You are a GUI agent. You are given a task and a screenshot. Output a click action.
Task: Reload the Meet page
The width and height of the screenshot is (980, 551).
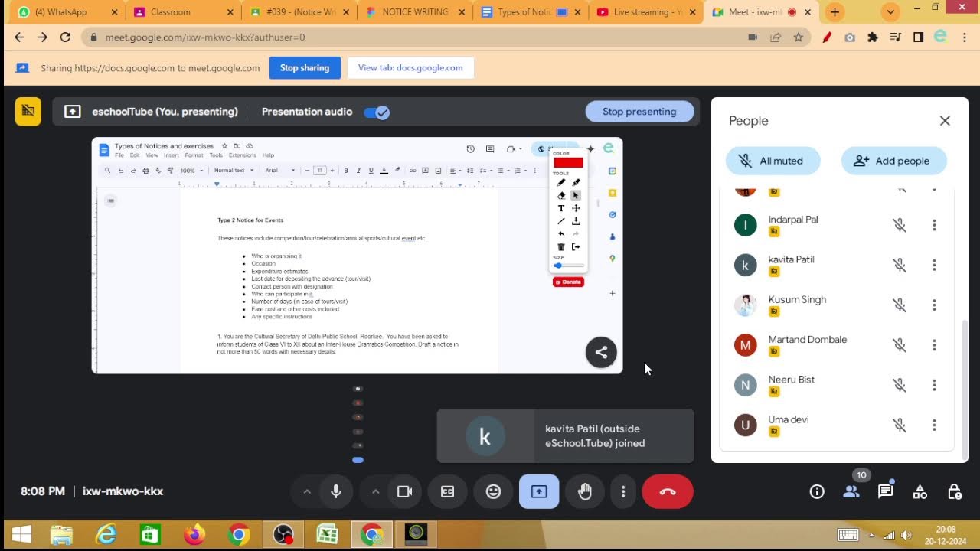coord(65,37)
